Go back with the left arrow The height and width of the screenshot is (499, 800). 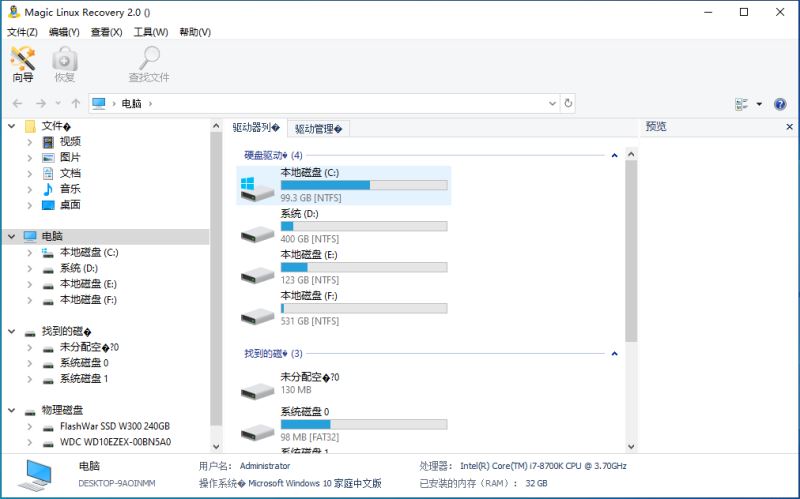17,104
